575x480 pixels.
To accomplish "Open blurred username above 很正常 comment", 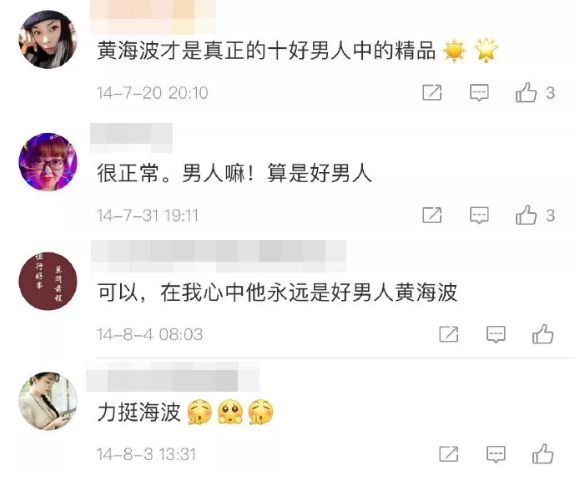I will [x=131, y=138].
